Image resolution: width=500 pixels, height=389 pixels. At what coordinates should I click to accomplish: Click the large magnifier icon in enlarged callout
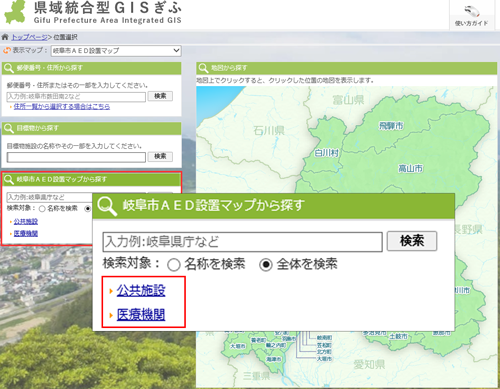tap(107, 206)
